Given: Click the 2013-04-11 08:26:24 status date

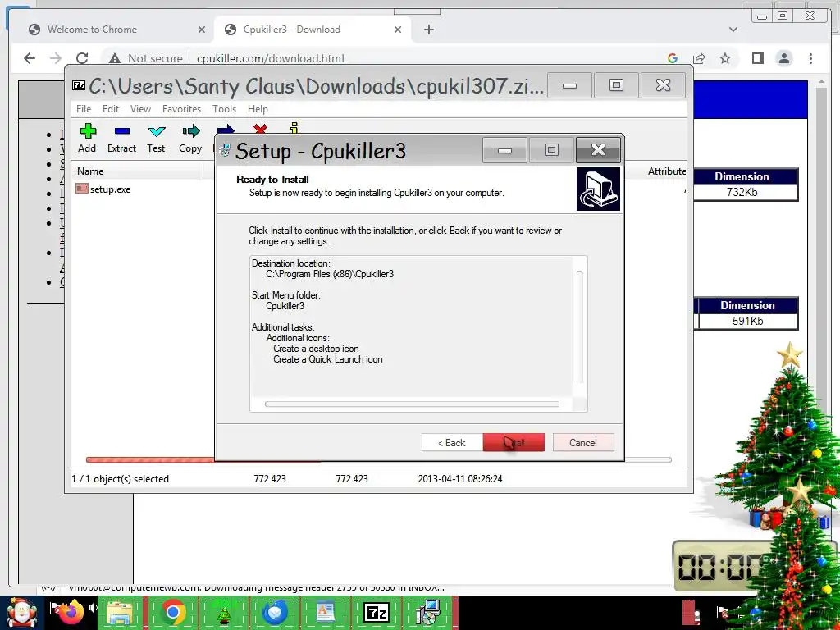Looking at the screenshot, I should coord(460,479).
